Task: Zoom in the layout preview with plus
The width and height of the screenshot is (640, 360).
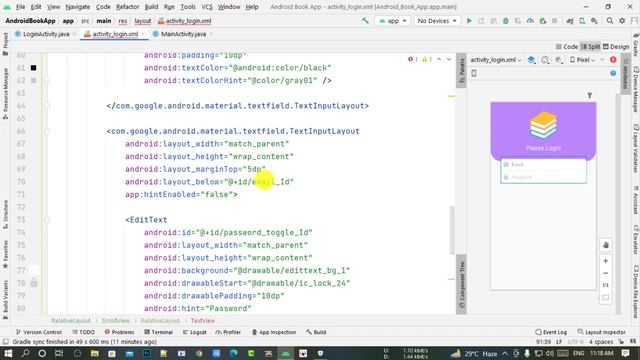Action: tap(606, 261)
